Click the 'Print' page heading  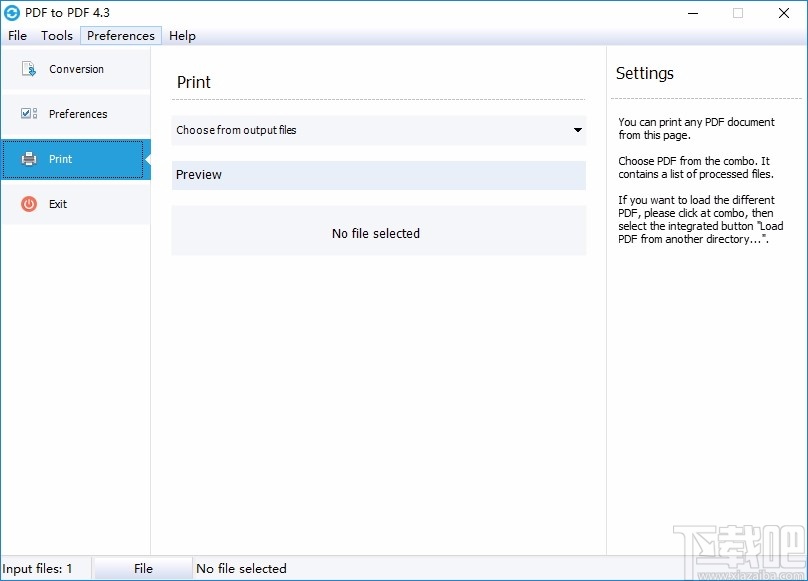pos(194,82)
